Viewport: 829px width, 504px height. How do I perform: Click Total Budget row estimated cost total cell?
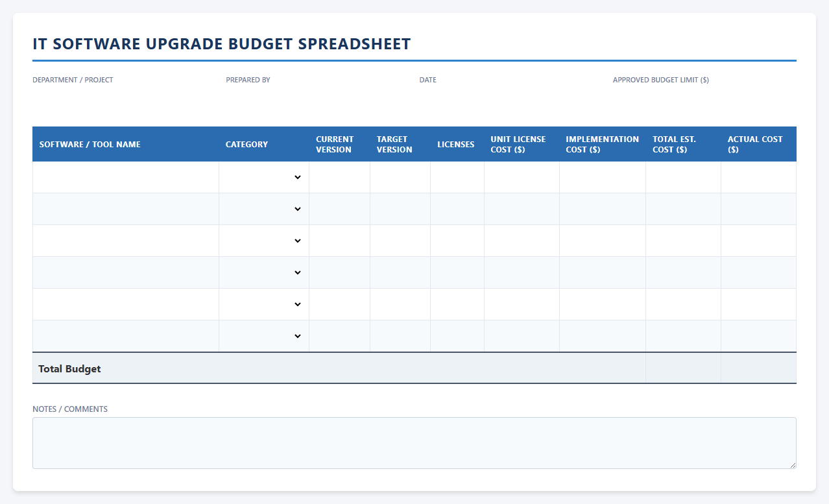click(x=683, y=368)
